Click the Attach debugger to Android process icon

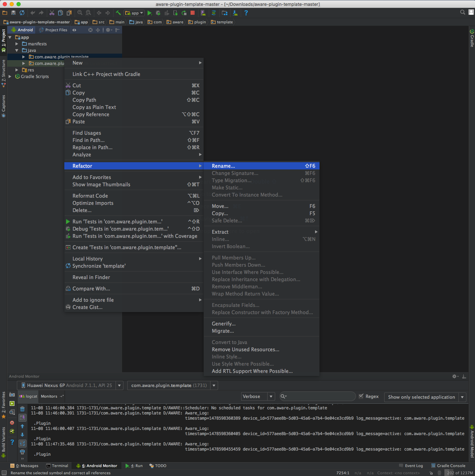pos(175,13)
